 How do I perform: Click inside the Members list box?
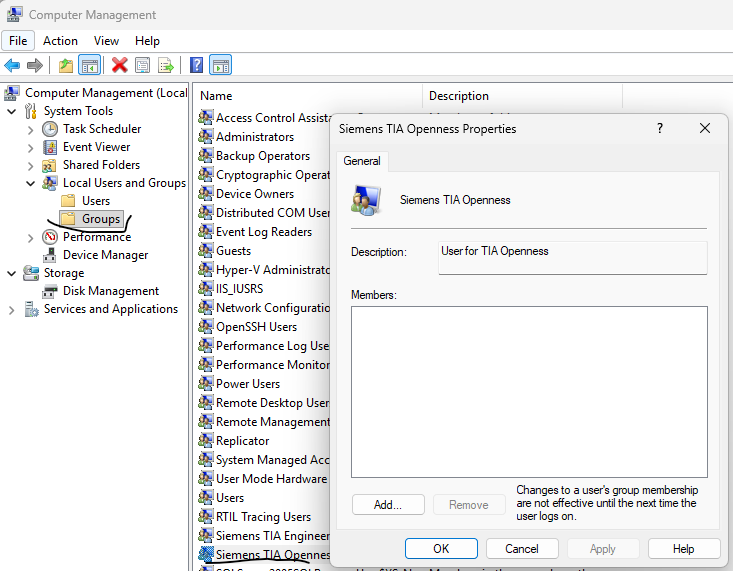pos(529,392)
